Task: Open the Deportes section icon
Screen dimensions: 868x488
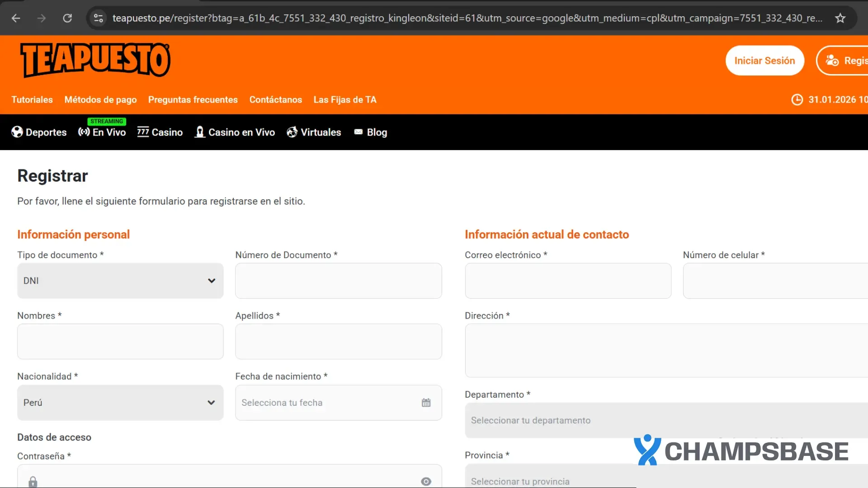Action: (17, 132)
